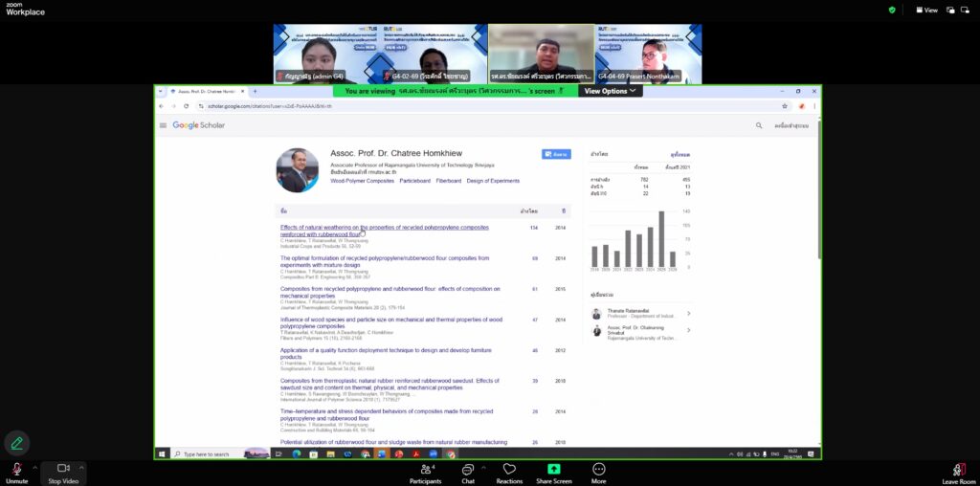Open the More options menu
This screenshot has height=486, width=980.
pos(599,470)
